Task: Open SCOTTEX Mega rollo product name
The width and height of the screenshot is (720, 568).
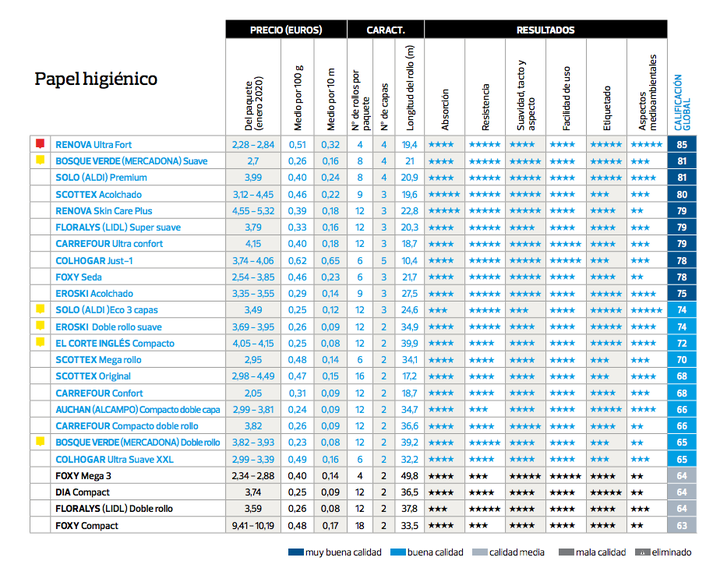Action: 98,360
